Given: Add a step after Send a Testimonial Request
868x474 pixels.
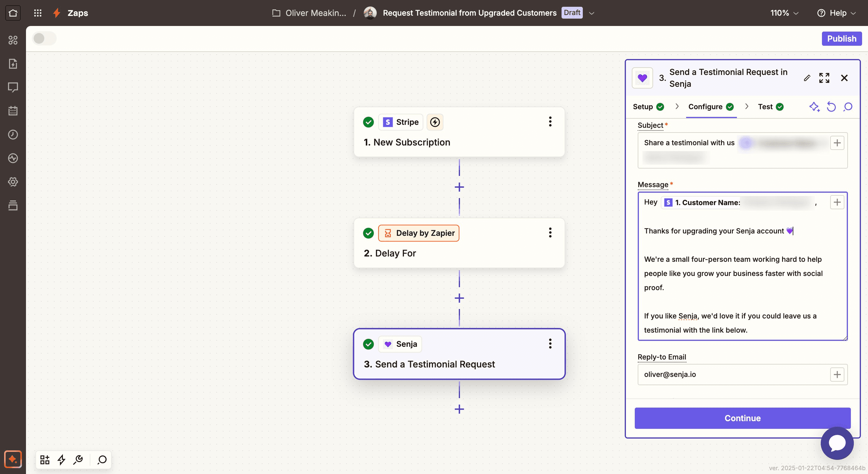Looking at the screenshot, I should (459, 409).
